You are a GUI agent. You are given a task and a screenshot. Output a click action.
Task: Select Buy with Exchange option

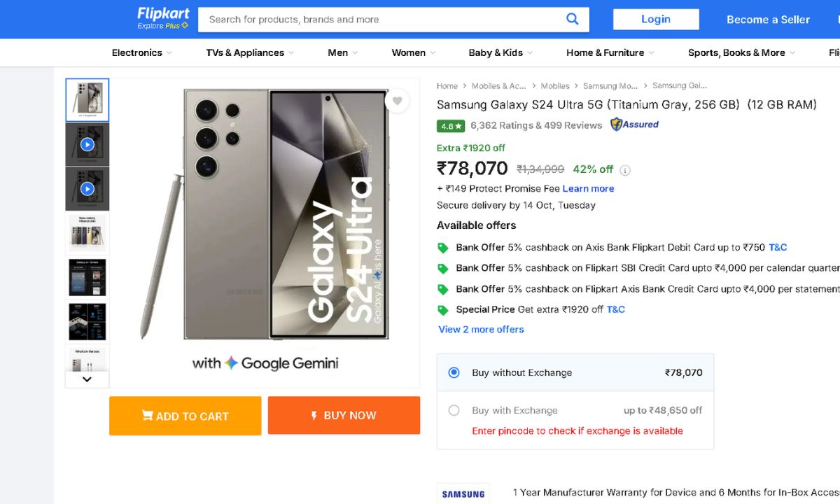454,410
